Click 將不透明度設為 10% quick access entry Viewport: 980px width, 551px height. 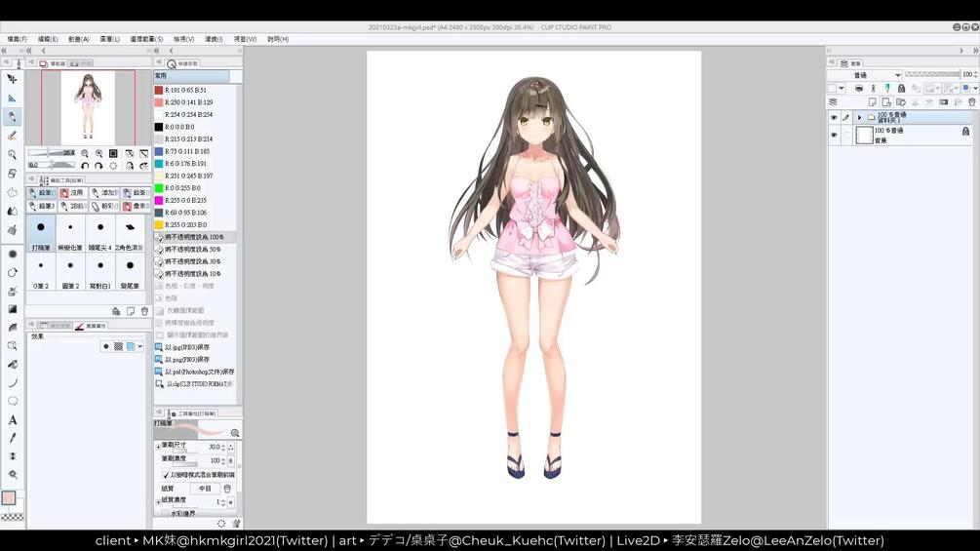pos(196,274)
